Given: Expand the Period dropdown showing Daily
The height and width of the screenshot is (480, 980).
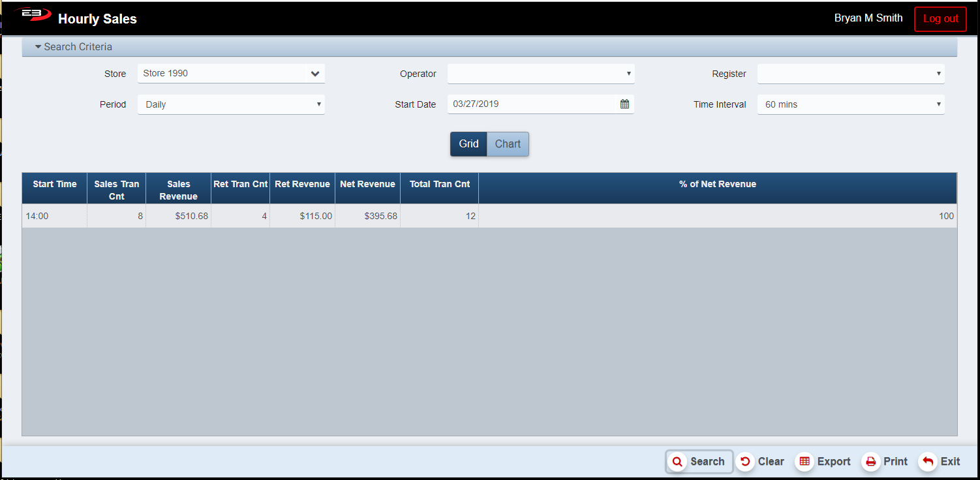Looking at the screenshot, I should pyautogui.click(x=231, y=104).
